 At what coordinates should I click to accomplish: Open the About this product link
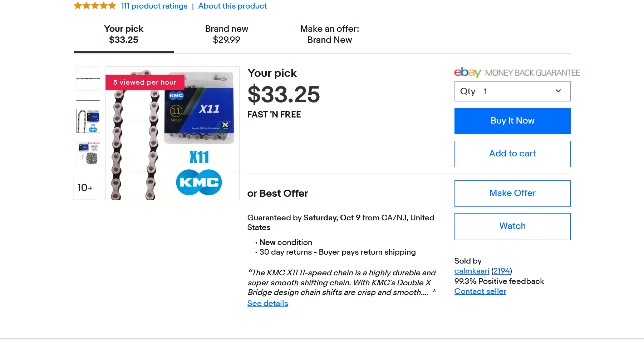click(x=232, y=6)
